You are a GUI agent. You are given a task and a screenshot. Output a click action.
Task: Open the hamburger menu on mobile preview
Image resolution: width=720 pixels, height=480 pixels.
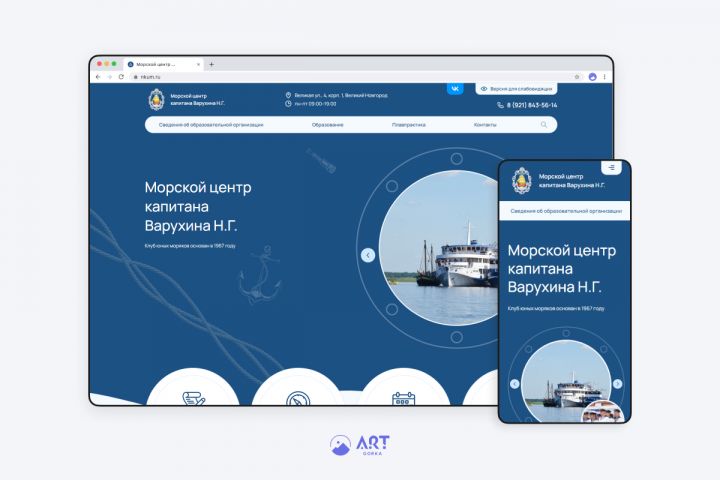pyautogui.click(x=611, y=168)
